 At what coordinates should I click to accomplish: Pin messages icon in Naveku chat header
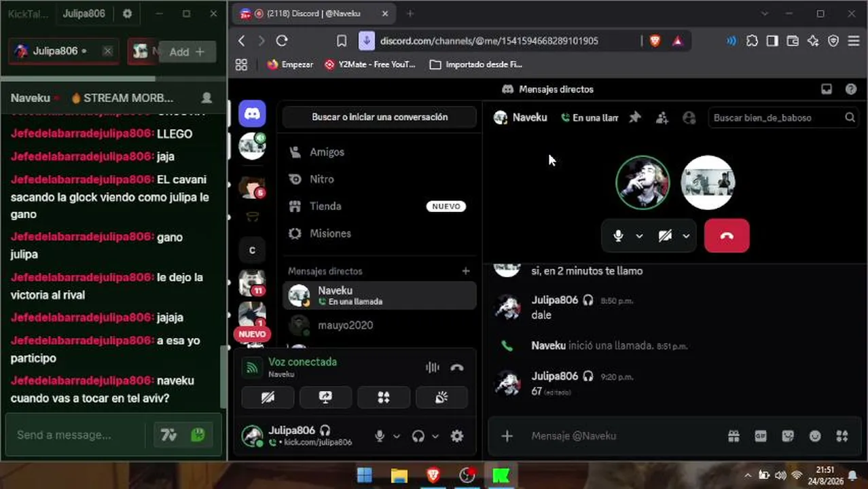pos(635,117)
